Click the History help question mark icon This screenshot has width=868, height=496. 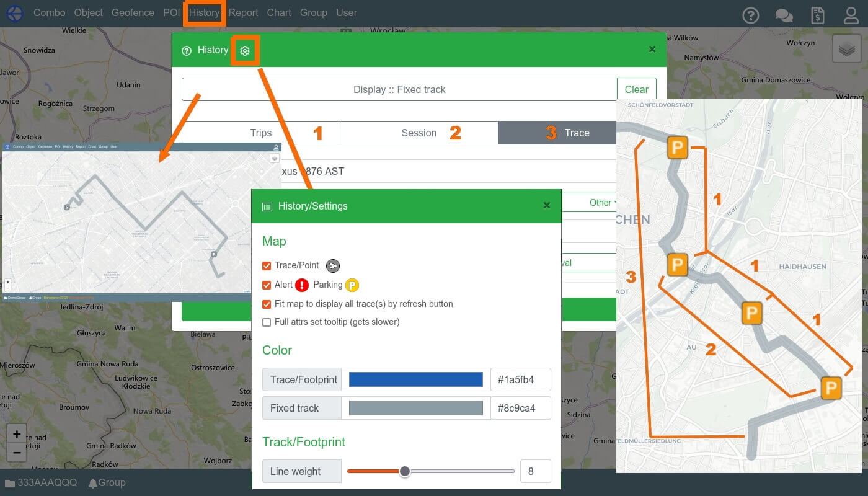point(187,51)
